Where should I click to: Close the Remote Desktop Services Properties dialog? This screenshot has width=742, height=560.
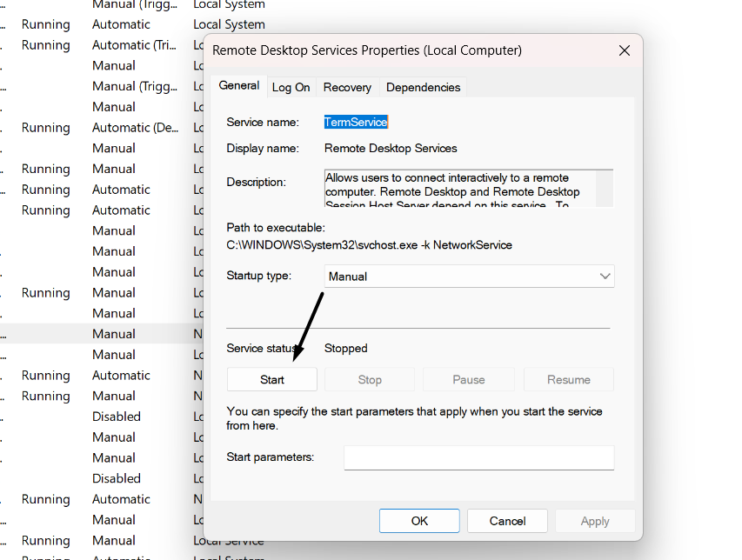click(x=625, y=50)
